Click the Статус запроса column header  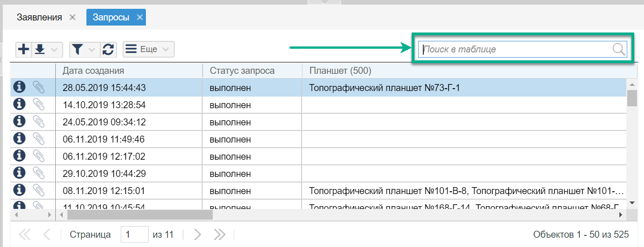252,71
